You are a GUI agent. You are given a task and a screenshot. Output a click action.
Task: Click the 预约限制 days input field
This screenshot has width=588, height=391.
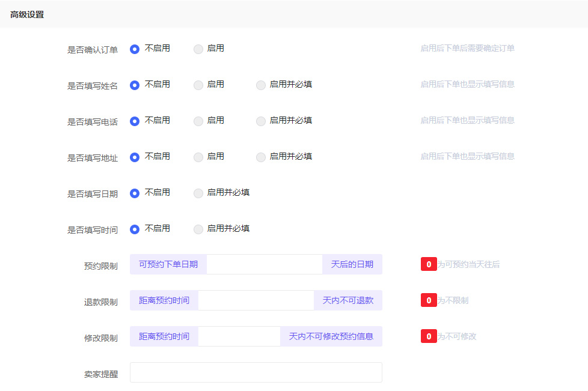click(265, 264)
